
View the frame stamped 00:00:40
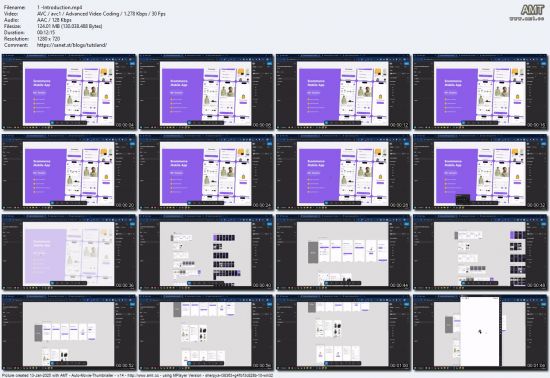click(x=206, y=252)
